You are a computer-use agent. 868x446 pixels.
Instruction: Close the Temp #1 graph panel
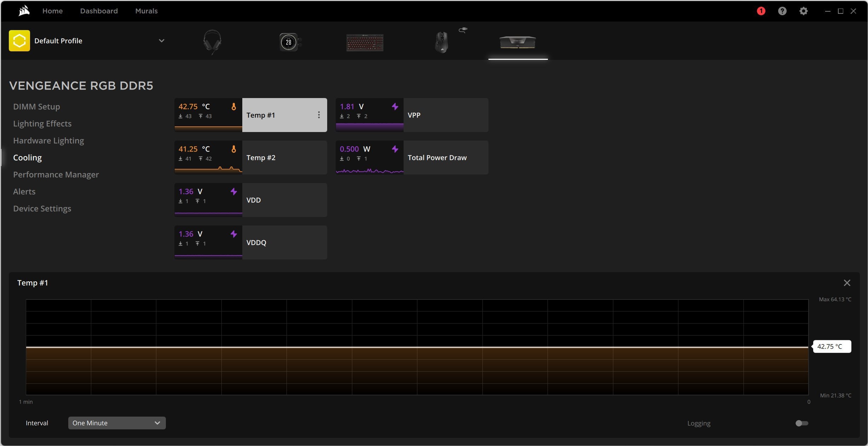[x=847, y=283]
